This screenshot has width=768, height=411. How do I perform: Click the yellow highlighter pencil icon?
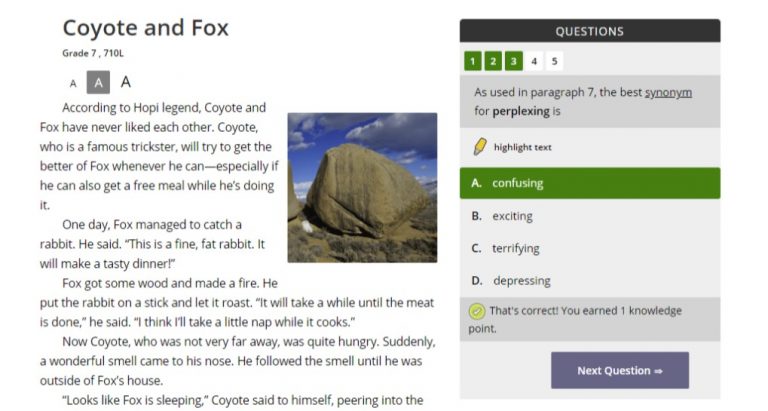tap(480, 147)
